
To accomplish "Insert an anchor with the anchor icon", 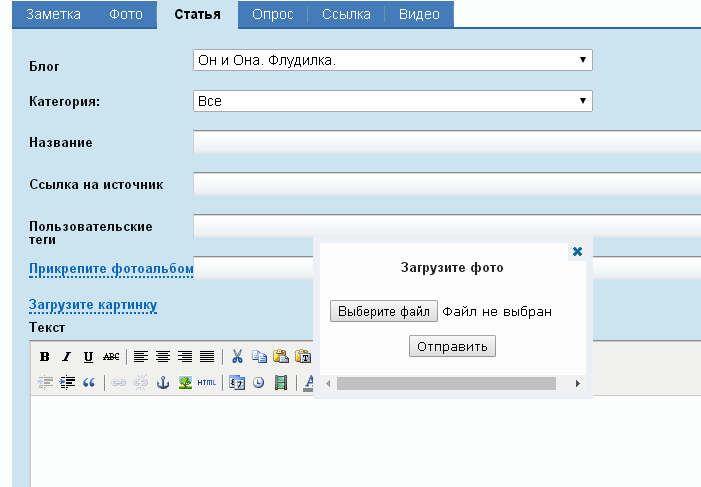I will 163,382.
